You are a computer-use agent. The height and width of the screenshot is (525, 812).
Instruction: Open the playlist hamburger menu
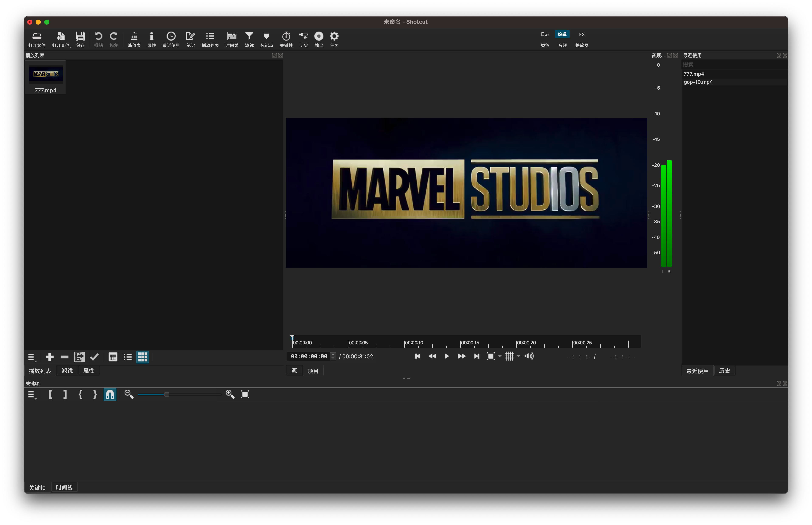click(x=31, y=357)
